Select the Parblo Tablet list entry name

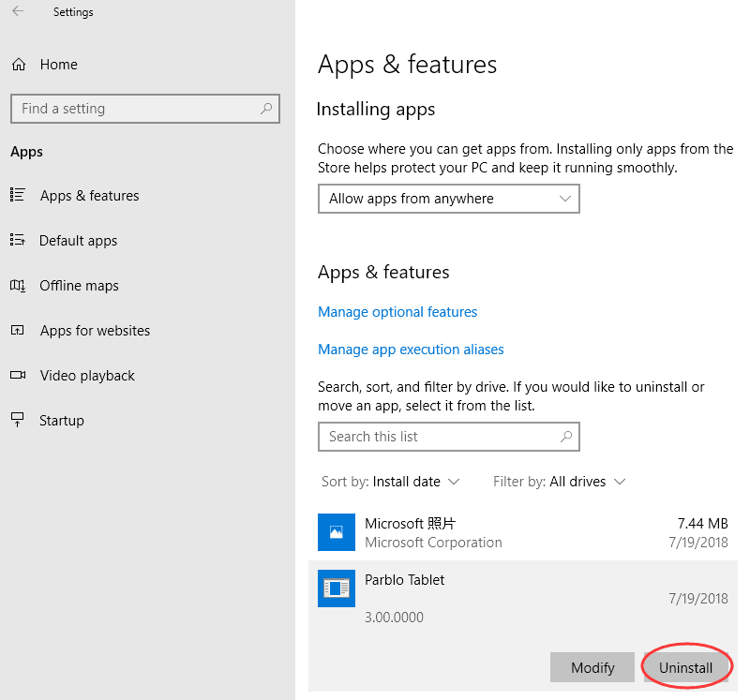point(405,579)
